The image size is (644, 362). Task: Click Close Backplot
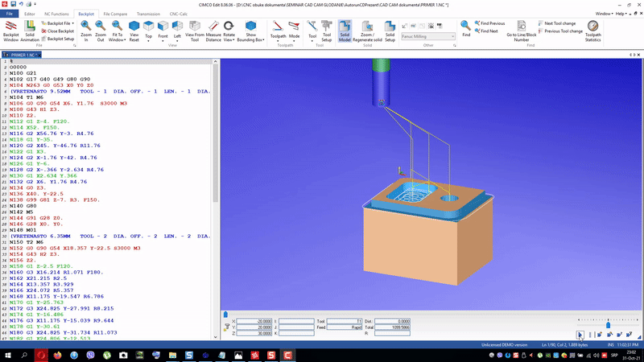point(57,31)
